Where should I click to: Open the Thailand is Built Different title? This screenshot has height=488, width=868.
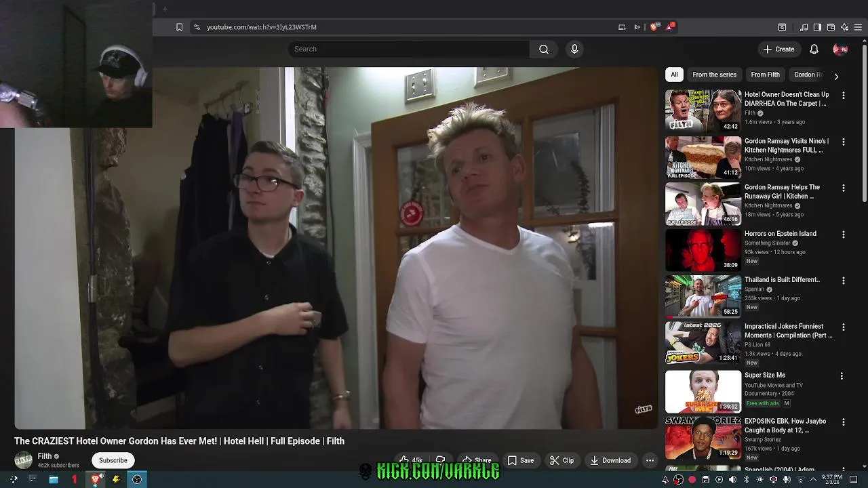[782, 280]
